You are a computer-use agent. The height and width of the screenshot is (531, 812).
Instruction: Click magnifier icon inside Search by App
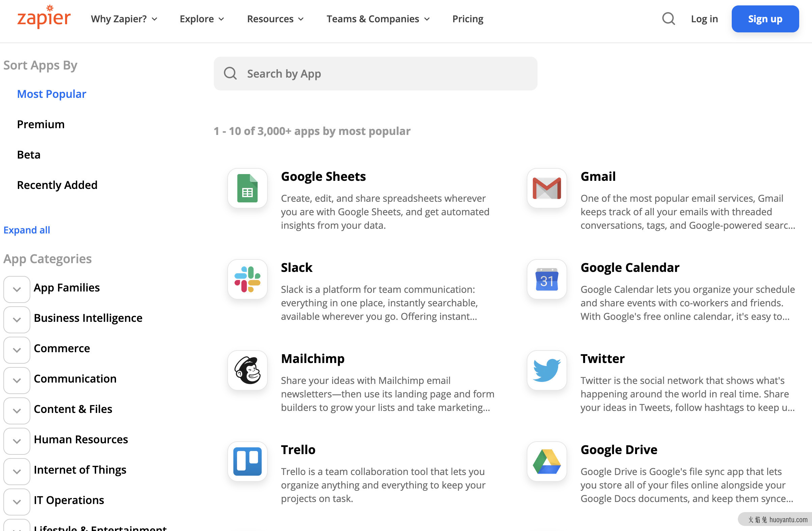point(230,73)
